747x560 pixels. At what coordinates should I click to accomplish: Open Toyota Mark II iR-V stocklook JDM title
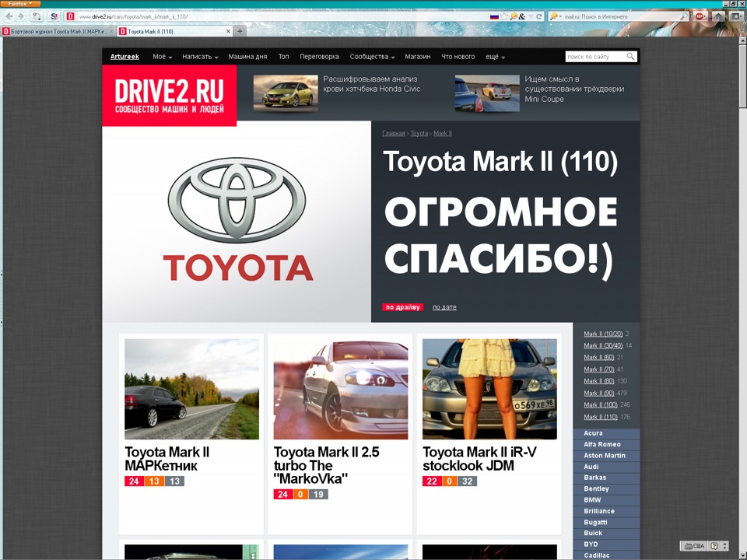pos(479,459)
